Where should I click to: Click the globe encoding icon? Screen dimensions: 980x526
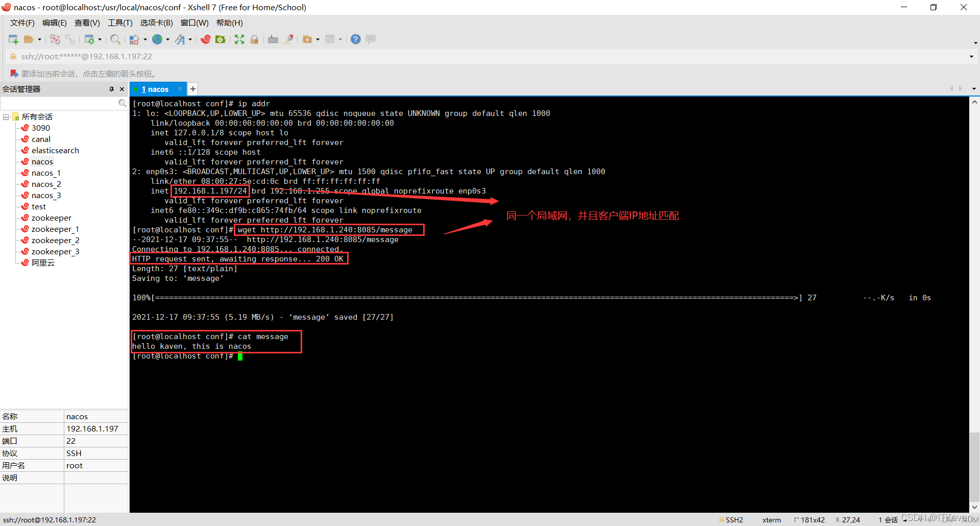(157, 39)
